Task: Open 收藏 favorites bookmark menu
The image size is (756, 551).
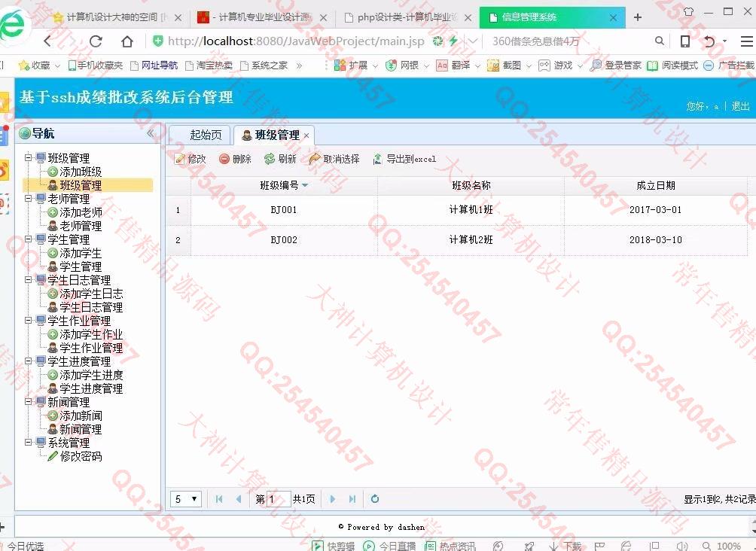Action: 38,65
